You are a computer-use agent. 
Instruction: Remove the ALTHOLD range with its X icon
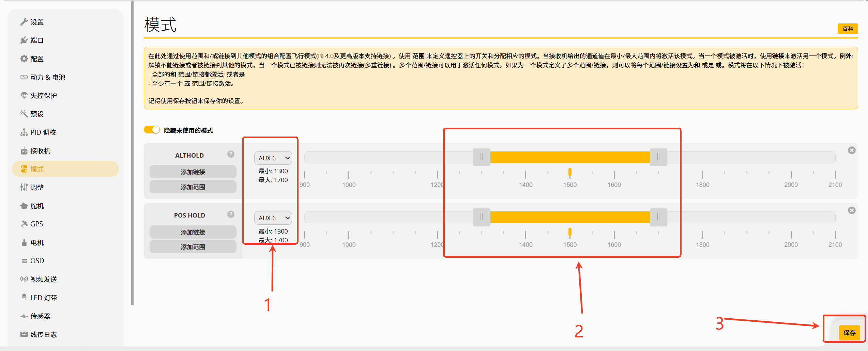coord(852,150)
